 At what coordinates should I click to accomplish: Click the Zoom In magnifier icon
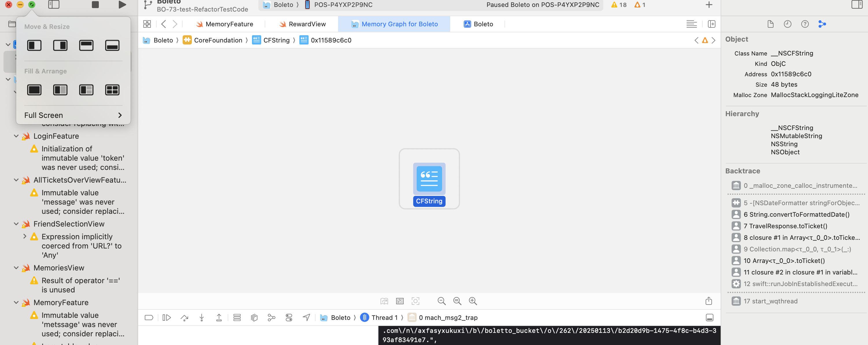pyautogui.click(x=473, y=301)
